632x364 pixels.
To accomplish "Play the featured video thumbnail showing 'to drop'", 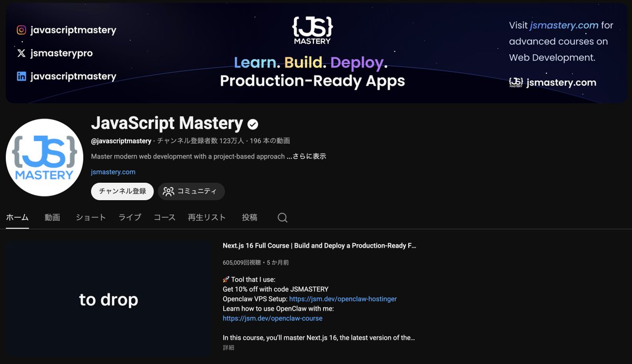I will [x=108, y=299].
